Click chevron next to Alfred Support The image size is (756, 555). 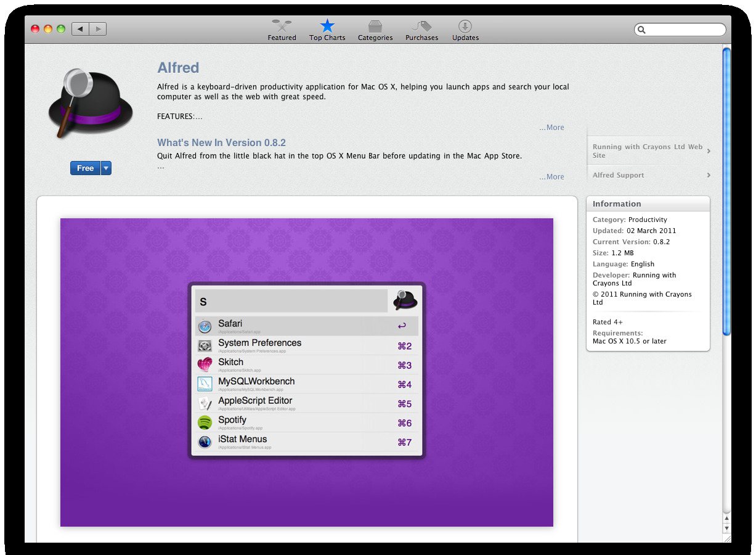click(709, 175)
